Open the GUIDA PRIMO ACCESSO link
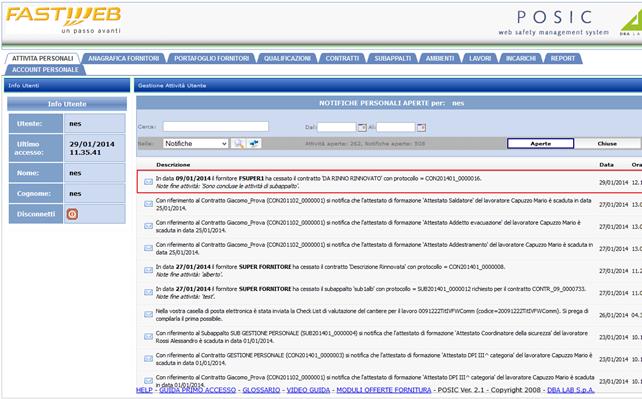The width and height of the screenshot is (642, 399). 198,390
